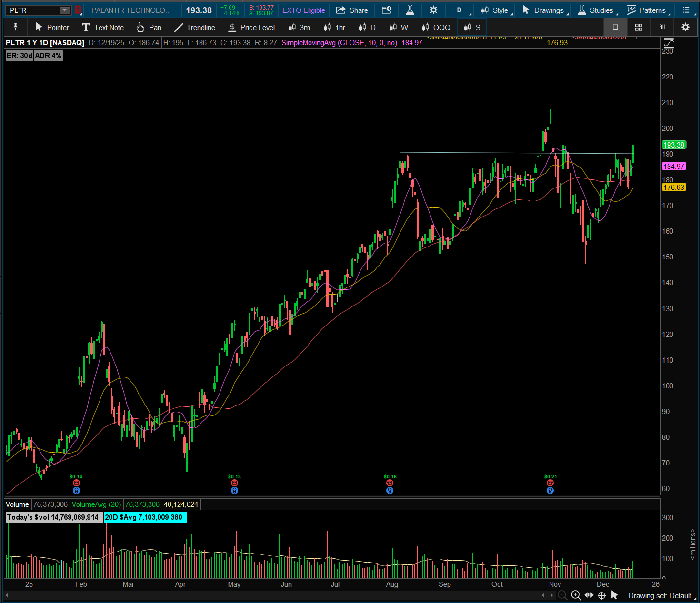Open the drawing toolbar settings gear
700x603 pixels.
685,27
